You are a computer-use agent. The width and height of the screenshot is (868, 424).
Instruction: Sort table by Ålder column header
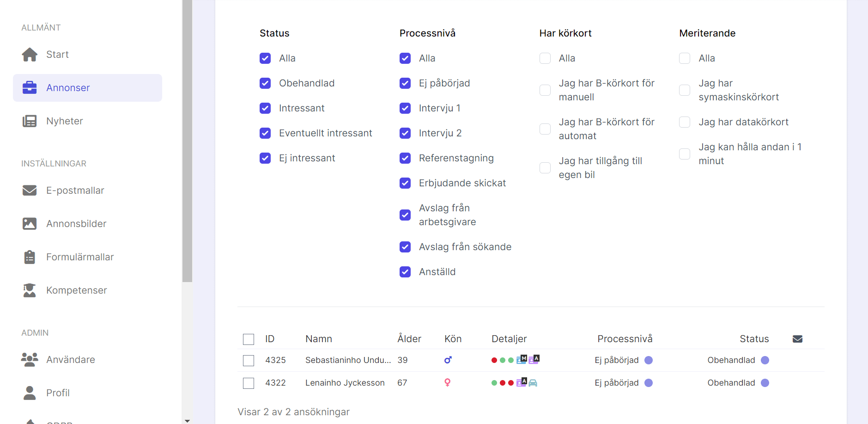[x=409, y=339]
